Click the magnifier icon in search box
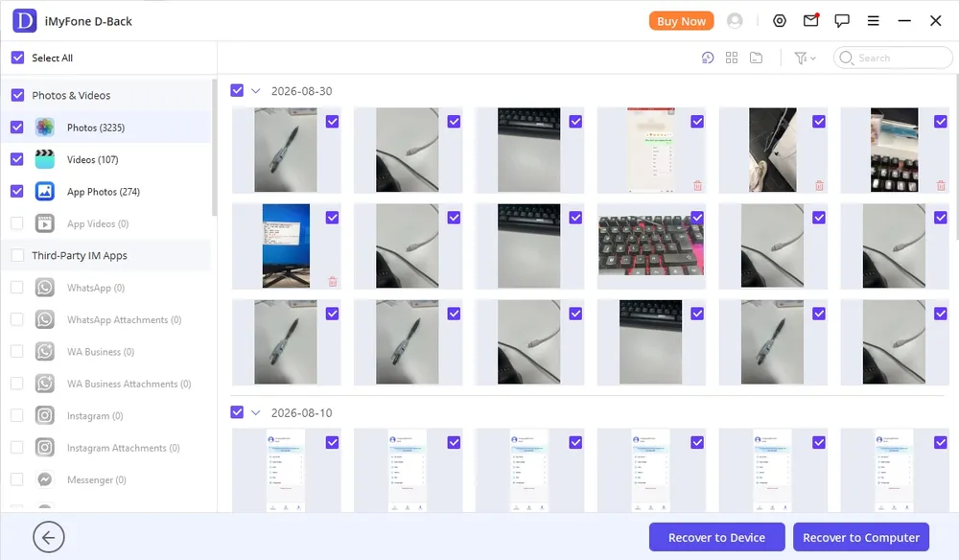Screen dimensions: 959x560 [x=846, y=58]
